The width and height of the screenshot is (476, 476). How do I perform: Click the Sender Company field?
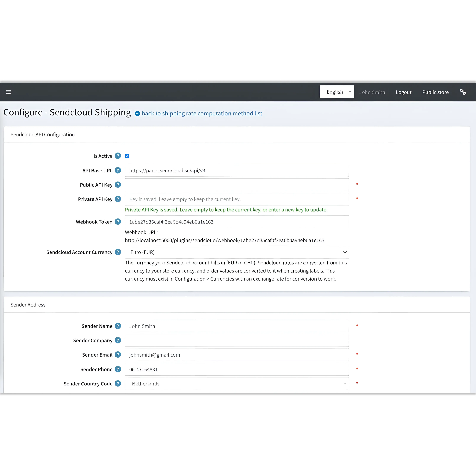pos(237,340)
